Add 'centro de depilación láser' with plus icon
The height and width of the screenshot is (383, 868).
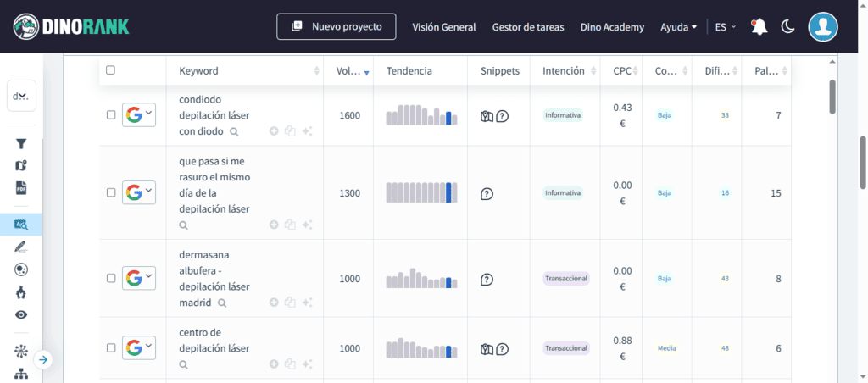pyautogui.click(x=274, y=364)
